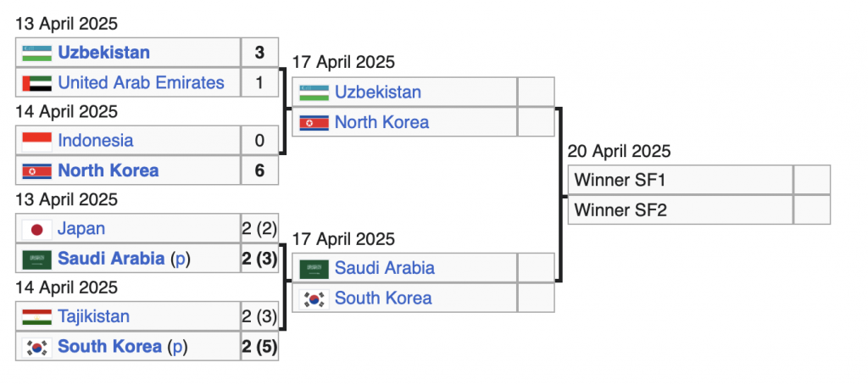Click the Winner SF2 cell in the final

pyautogui.click(x=680, y=210)
